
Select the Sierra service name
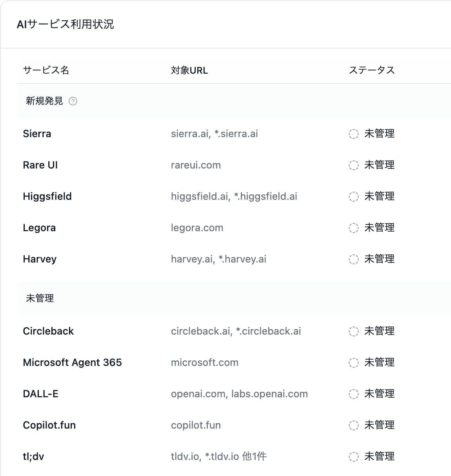click(x=37, y=134)
